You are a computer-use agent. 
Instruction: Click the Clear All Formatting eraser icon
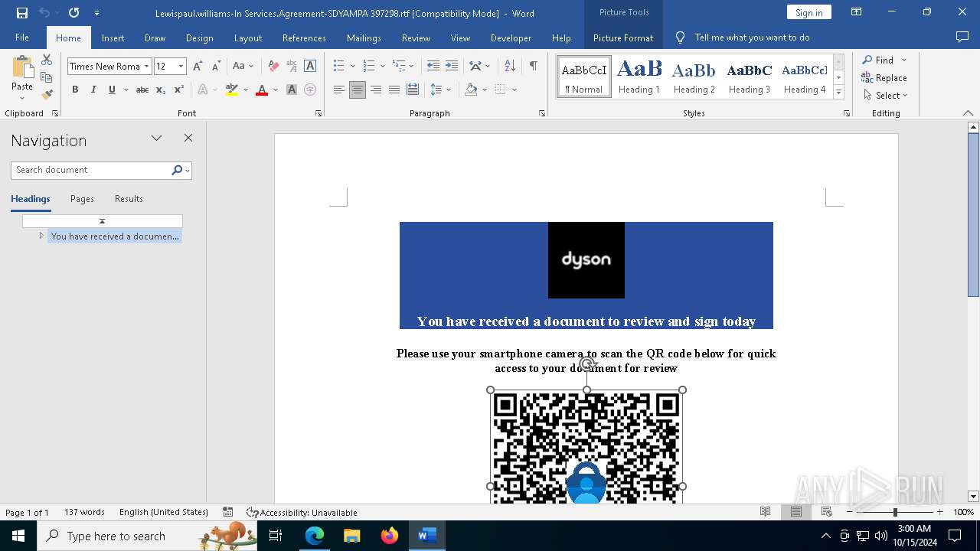click(273, 66)
